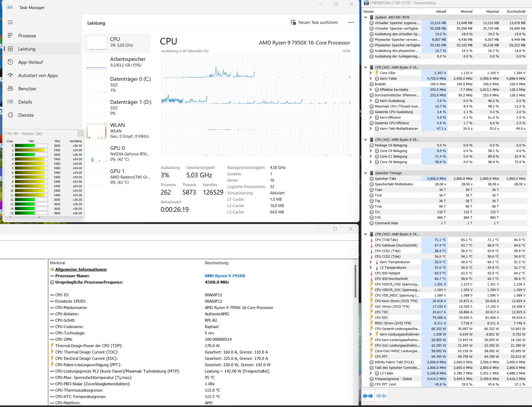
Task: Click Neuen Task ausführen button
Action: [314, 23]
